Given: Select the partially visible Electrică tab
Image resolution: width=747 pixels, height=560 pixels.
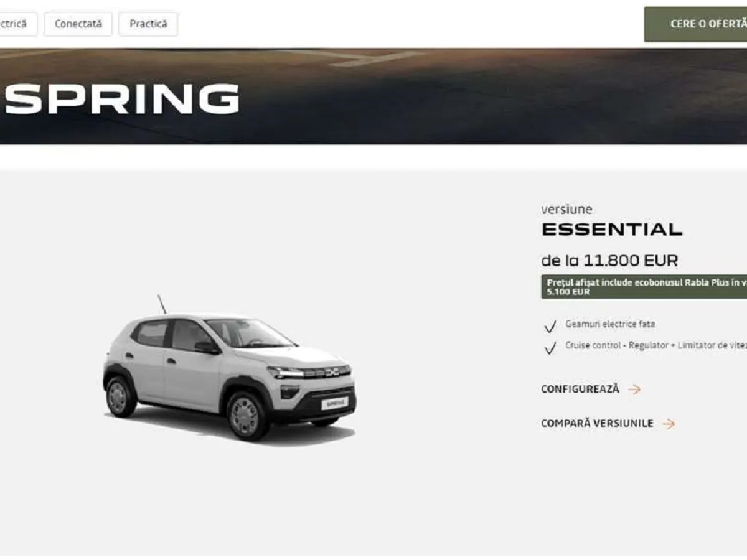Looking at the screenshot, I should [18, 24].
